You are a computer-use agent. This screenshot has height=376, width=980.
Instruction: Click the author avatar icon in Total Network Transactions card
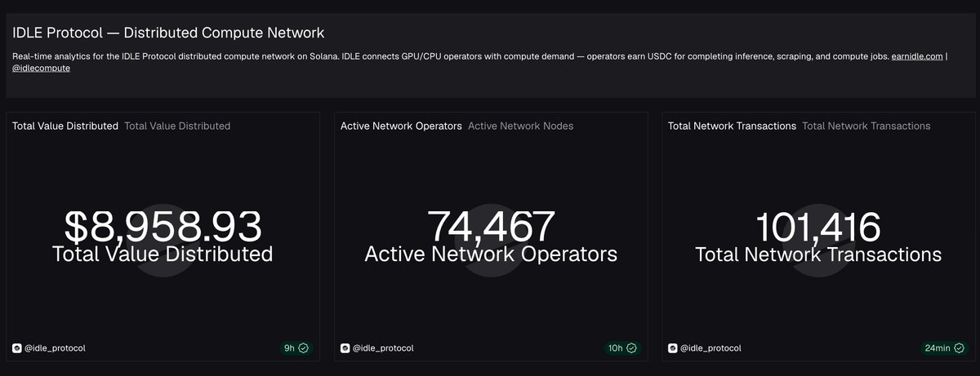click(x=673, y=348)
